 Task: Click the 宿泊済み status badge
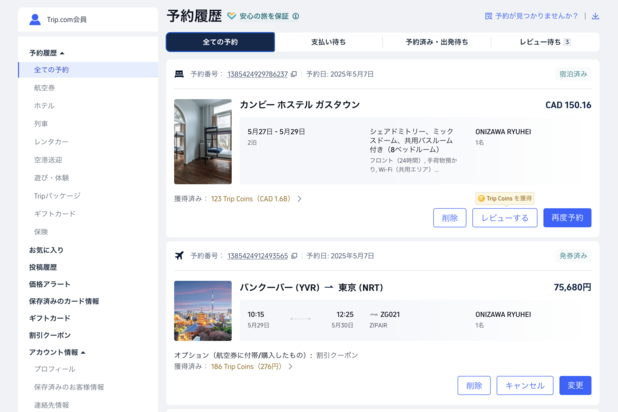coord(573,74)
